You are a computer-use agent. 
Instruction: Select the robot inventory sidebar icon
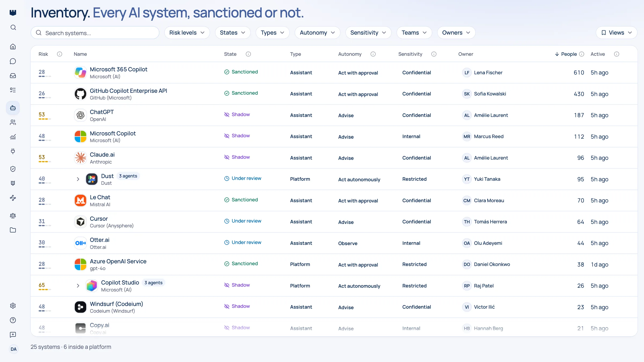click(x=13, y=108)
